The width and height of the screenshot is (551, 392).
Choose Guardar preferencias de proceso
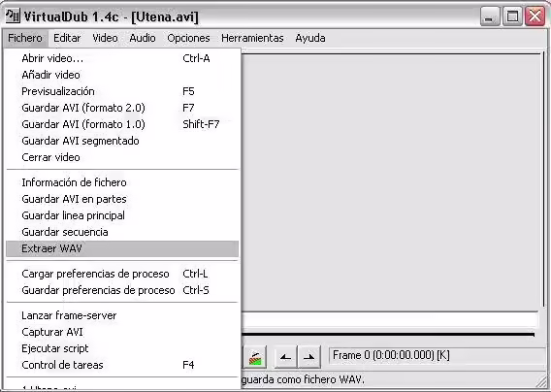point(122,290)
